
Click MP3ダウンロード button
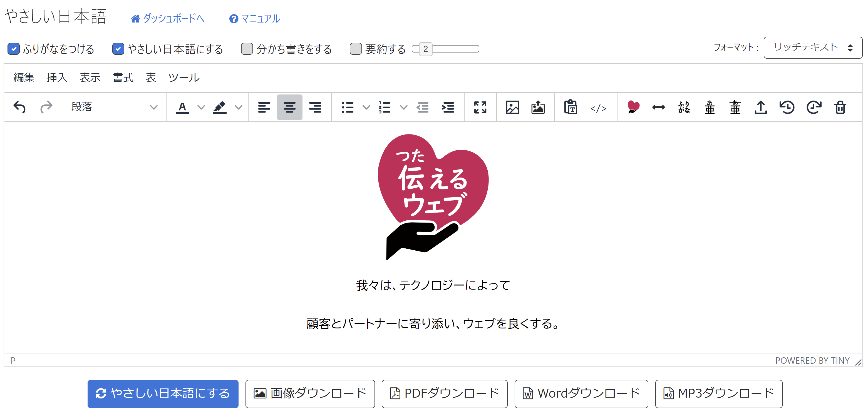point(719,393)
